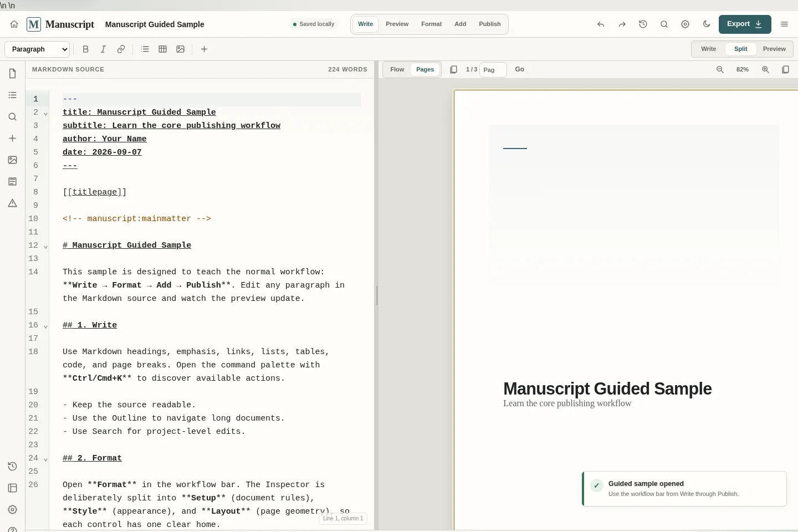
Task: Click the [[titlepage]] line in source
Action: click(x=95, y=192)
